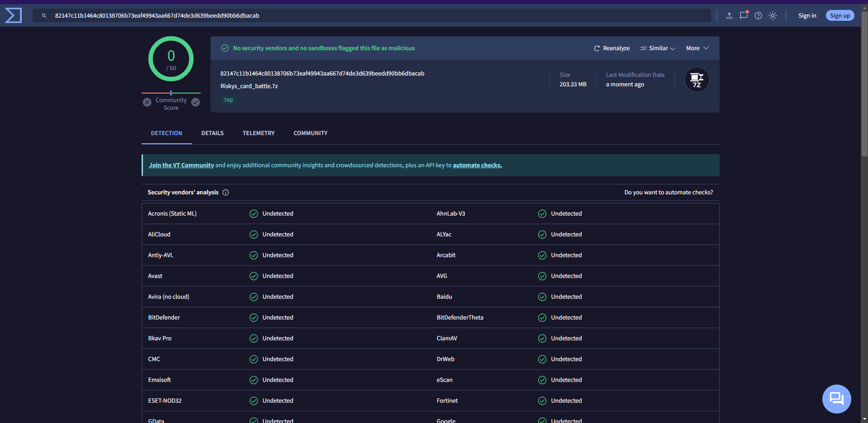This screenshot has width=868, height=423.
Task: Click the Emsisoft vendor name
Action: pos(159,380)
